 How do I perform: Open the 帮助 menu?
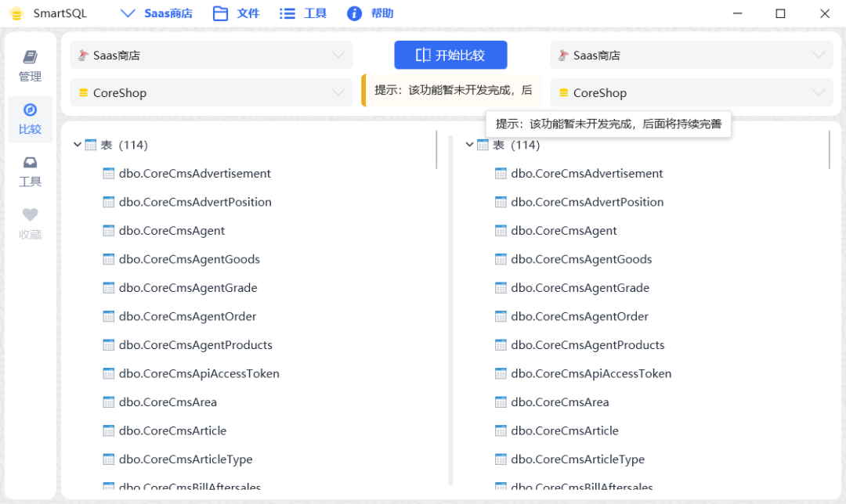point(370,13)
